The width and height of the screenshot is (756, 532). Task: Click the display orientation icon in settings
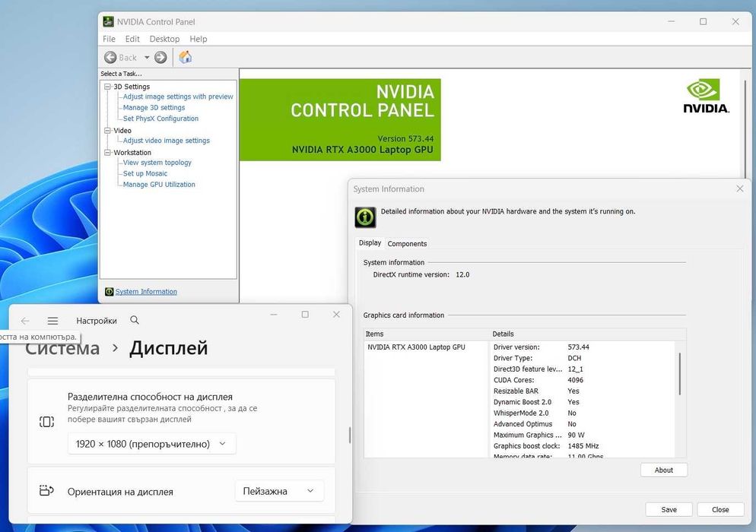46,490
